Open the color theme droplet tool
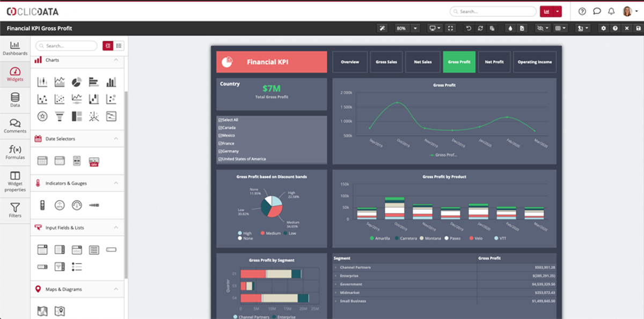 coord(510,28)
